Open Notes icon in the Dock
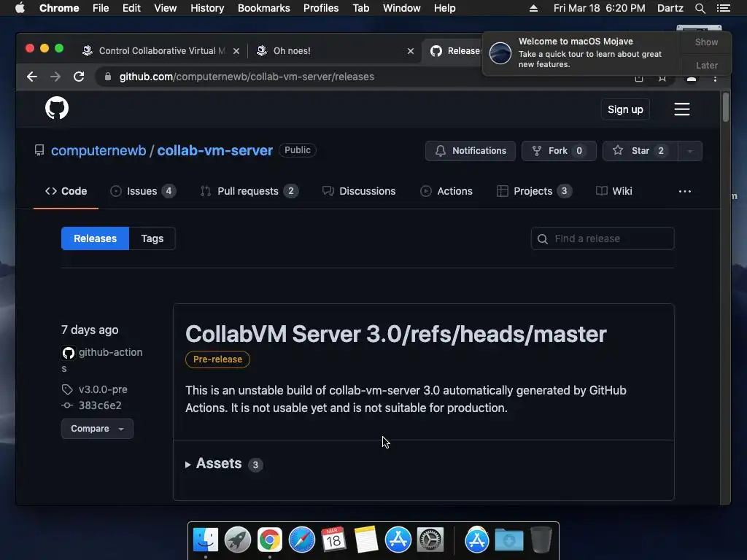 pyautogui.click(x=366, y=540)
